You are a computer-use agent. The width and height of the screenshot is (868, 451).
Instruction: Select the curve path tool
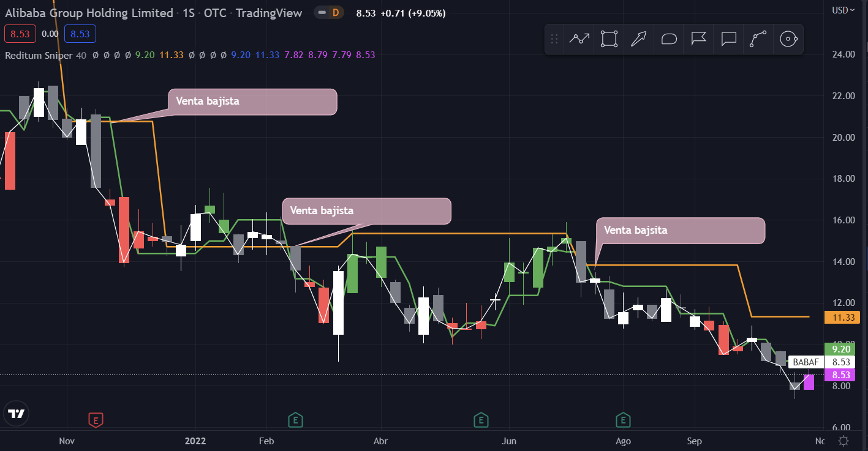[x=758, y=39]
